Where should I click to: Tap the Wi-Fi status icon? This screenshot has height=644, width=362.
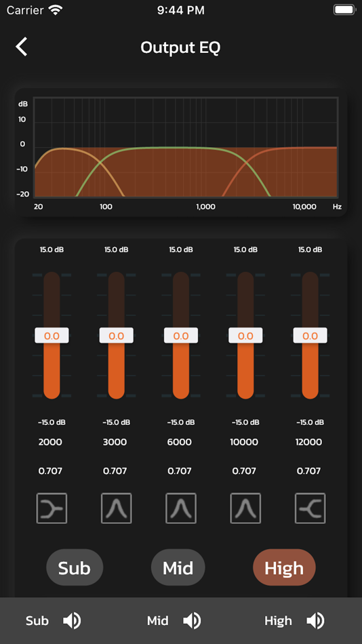point(55,10)
